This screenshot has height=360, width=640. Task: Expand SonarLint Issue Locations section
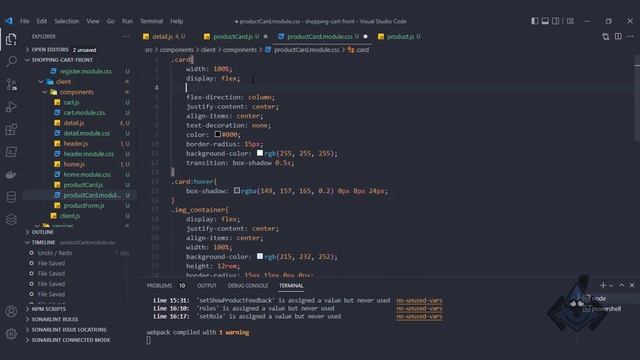pos(80,329)
